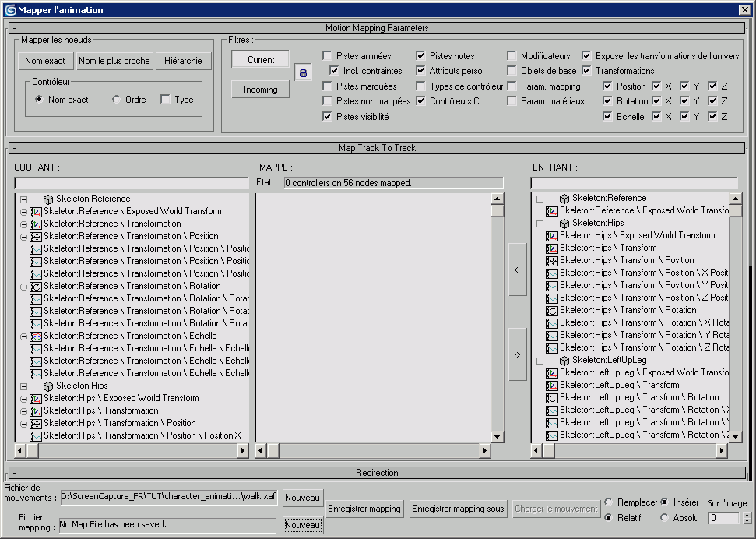The image size is (756, 539).
Task: Click 3ds Max logo icon in the title bar
Action: pyautogui.click(x=10, y=9)
